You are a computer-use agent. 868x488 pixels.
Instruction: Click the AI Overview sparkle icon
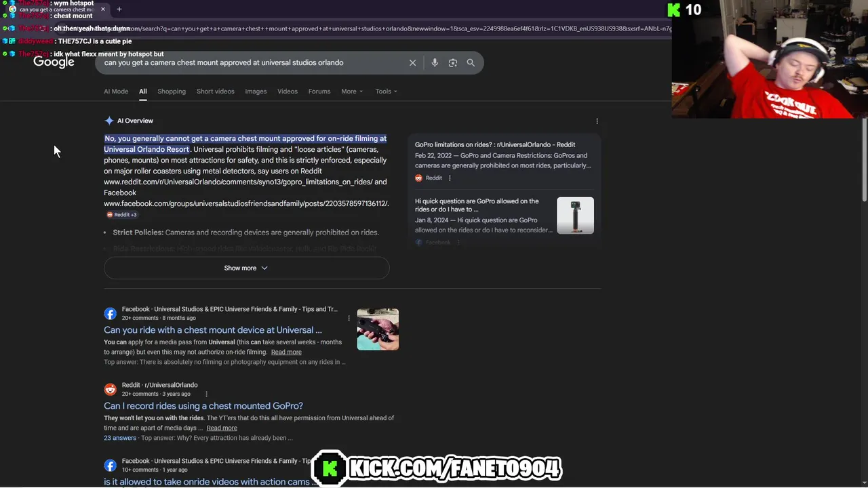[109, 121]
